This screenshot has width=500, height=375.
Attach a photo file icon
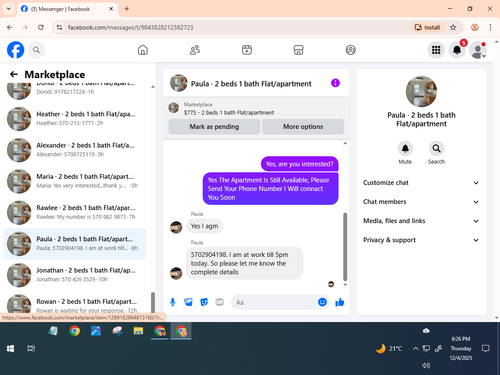188,302
